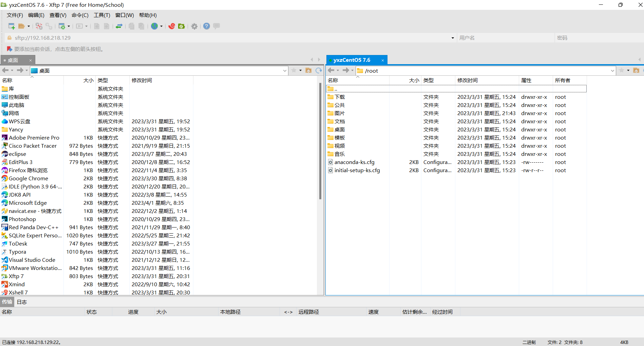644x346 pixels.
Task: Go forward in the local 桌面 pane
Action: tap(20, 70)
